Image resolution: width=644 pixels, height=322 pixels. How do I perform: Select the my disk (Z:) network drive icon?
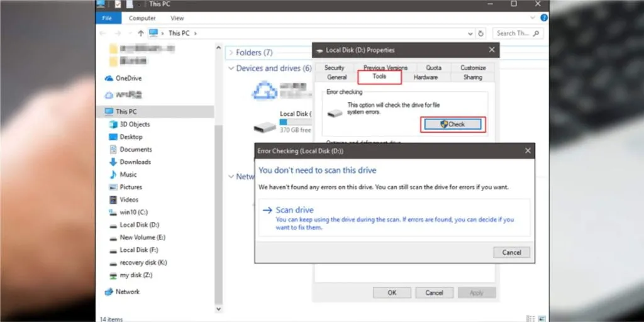113,275
